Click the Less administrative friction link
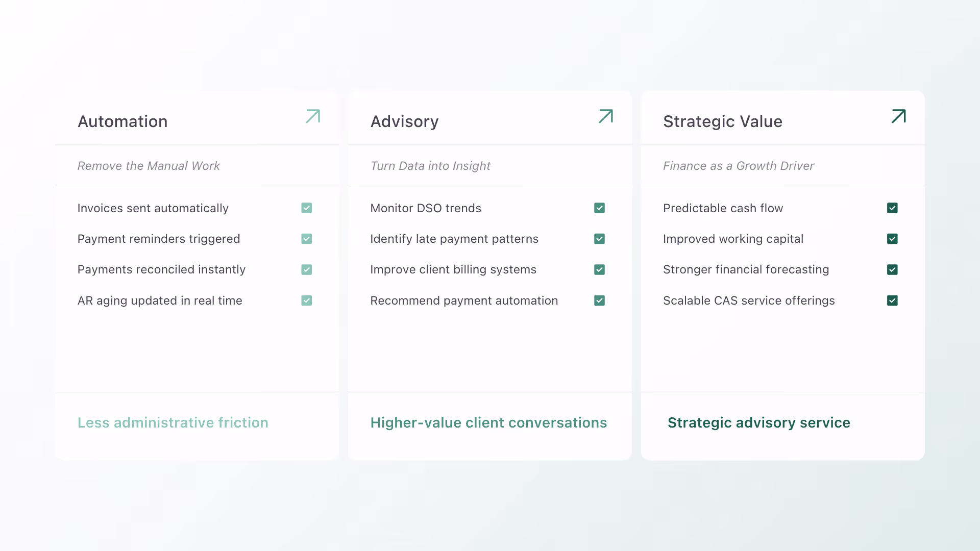Viewport: 980px width, 551px height. pos(173,422)
